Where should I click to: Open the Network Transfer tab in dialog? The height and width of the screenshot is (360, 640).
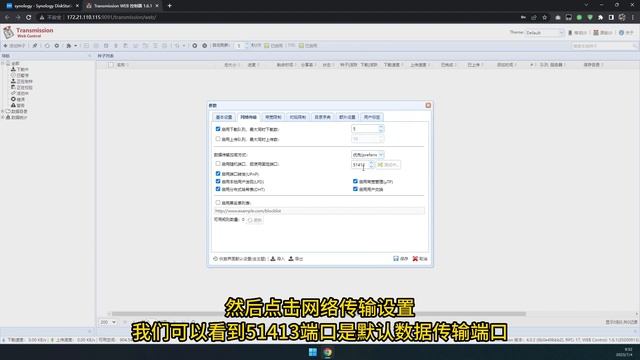(x=249, y=117)
